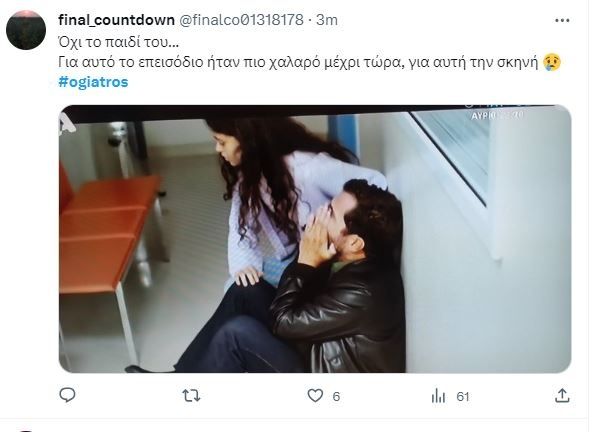
Task: Open the view analytics bar chart icon
Action: (x=438, y=396)
